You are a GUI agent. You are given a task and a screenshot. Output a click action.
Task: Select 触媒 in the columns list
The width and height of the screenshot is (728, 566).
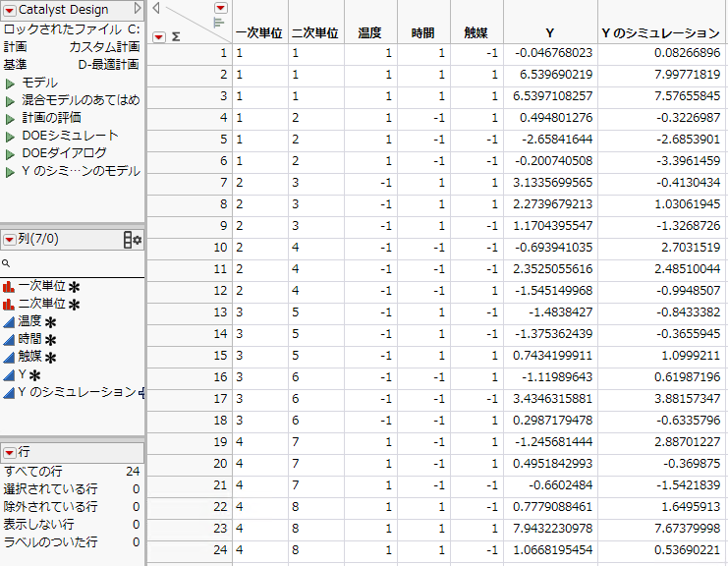point(29,357)
